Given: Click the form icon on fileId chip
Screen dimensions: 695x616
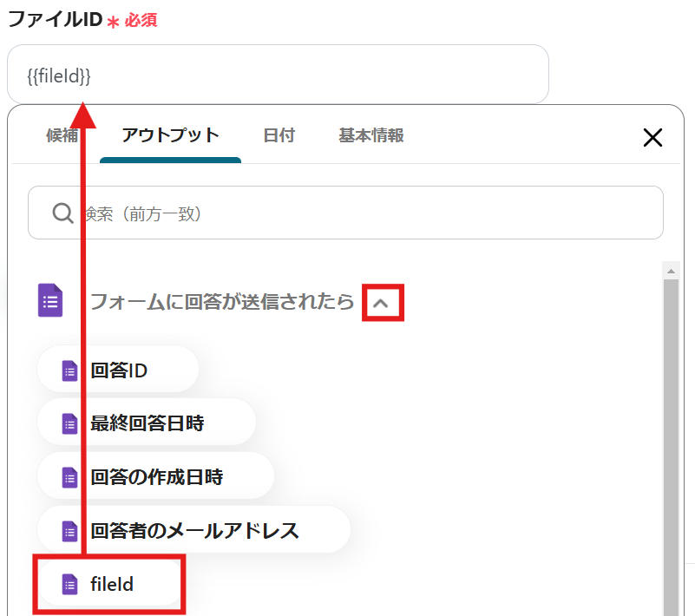Looking at the screenshot, I should (69, 585).
